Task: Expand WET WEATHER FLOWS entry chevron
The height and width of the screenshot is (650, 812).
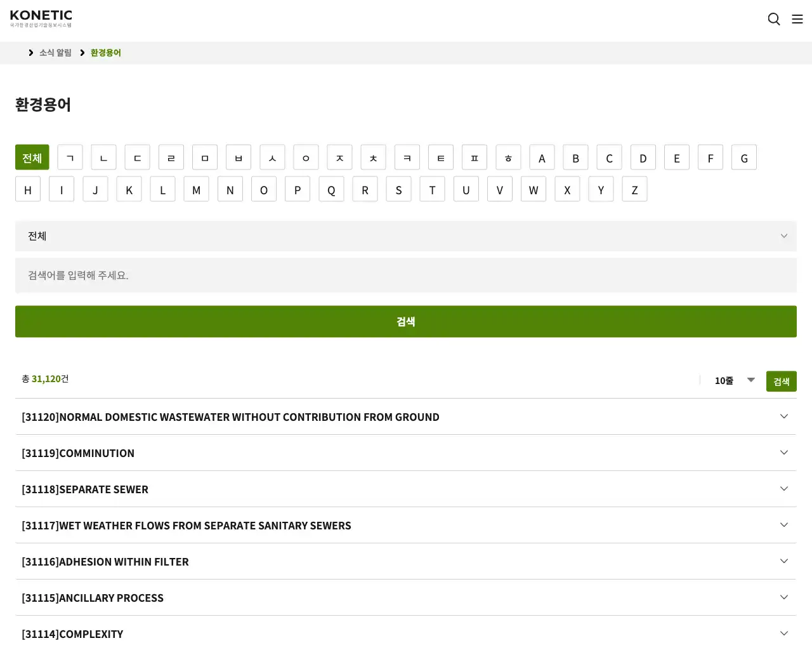Action: tap(784, 525)
